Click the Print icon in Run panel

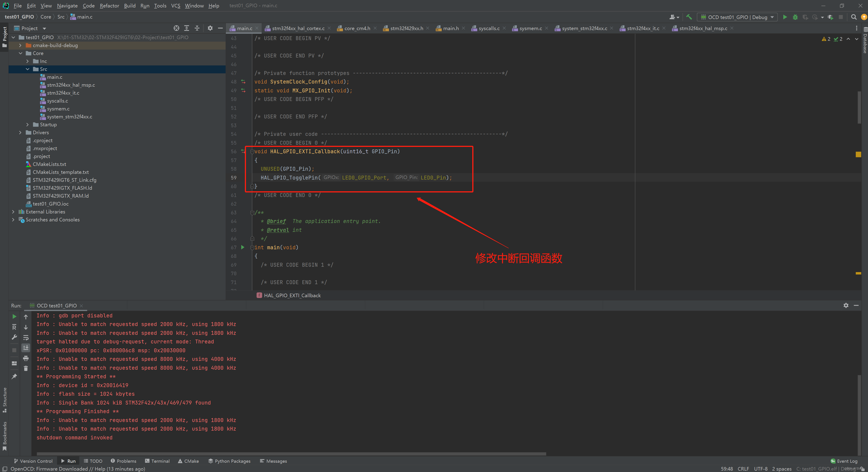point(26,358)
